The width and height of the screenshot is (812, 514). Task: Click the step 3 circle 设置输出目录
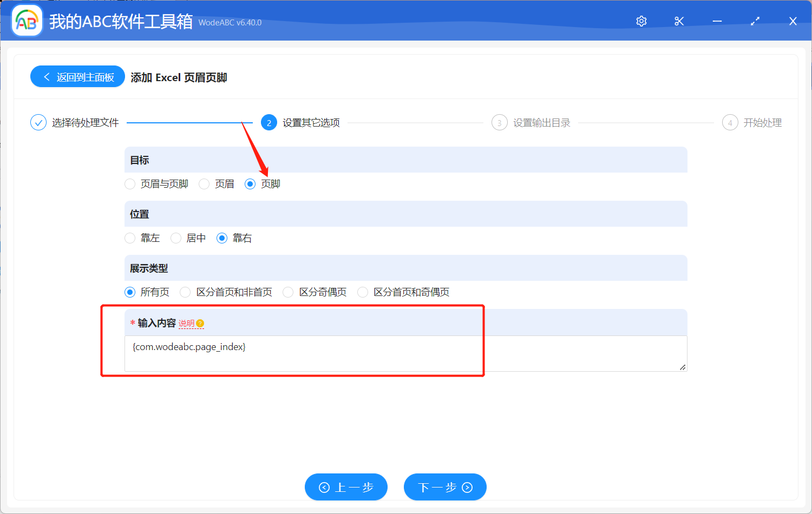point(499,122)
